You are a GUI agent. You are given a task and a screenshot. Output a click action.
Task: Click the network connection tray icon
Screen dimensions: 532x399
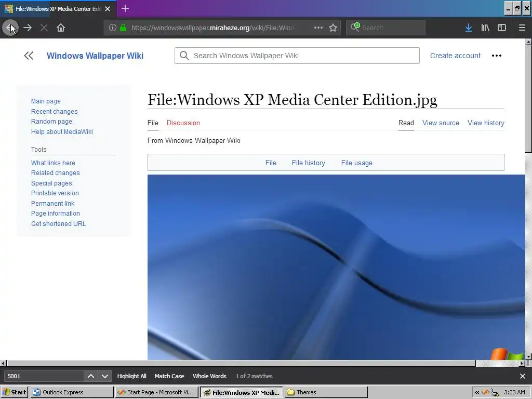tap(495, 393)
